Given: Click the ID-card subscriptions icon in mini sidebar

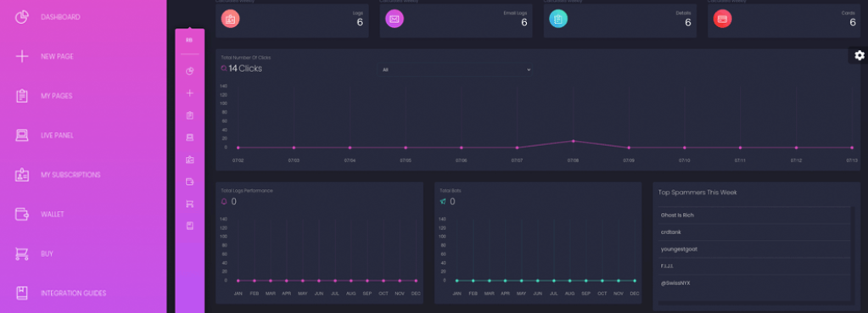Looking at the screenshot, I should click(x=190, y=159).
